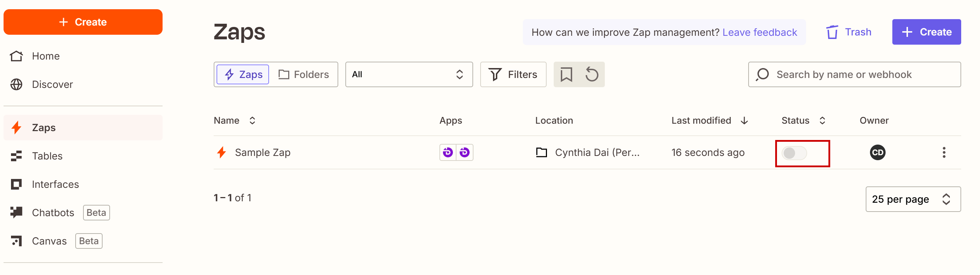Open Canvas Beta in the sidebar
This screenshot has width=980, height=275.
coord(83,241)
